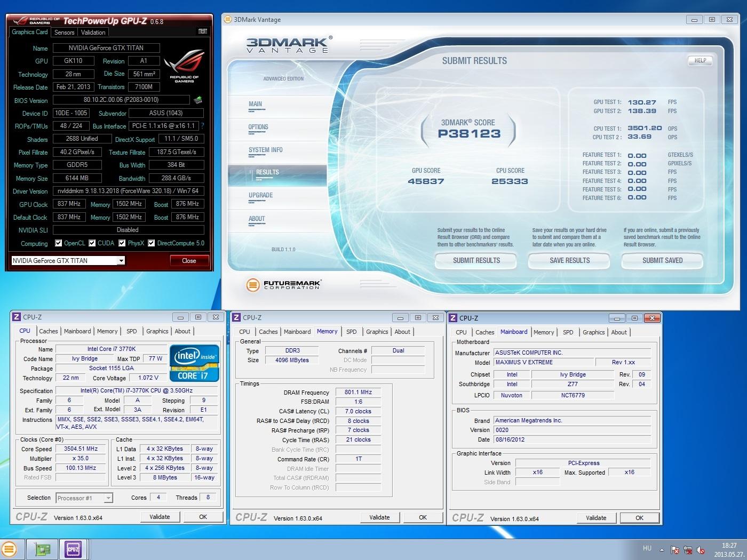
Task: Toggle the PhysX checkbox
Action: (122, 243)
